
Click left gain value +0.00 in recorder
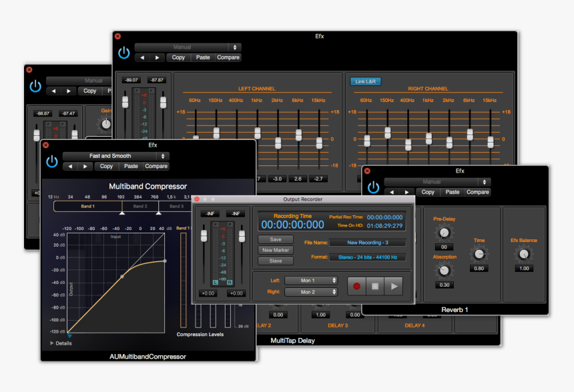[x=208, y=293]
